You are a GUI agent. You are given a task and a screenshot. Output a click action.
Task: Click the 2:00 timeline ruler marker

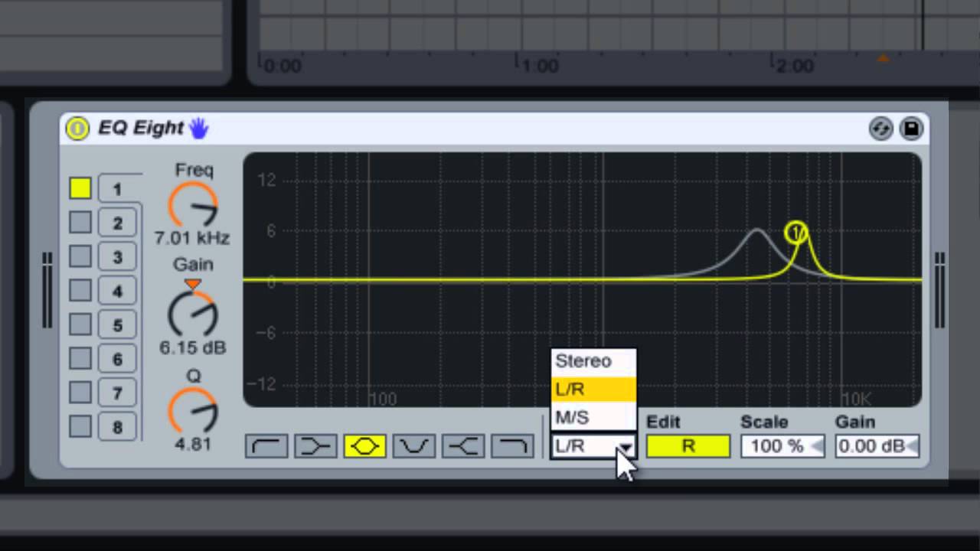(794, 66)
